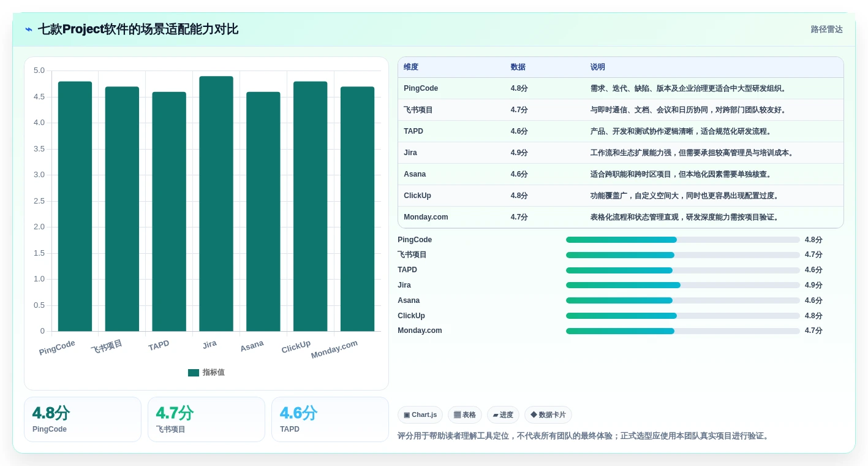868x466 pixels.
Task: Select the 数据卡片 tag chip
Action: [548, 415]
